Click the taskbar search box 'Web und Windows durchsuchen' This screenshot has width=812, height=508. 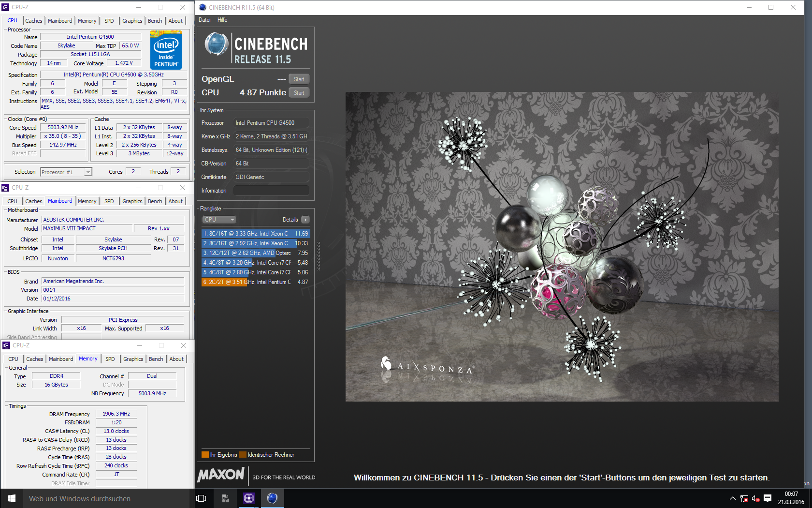click(106, 498)
